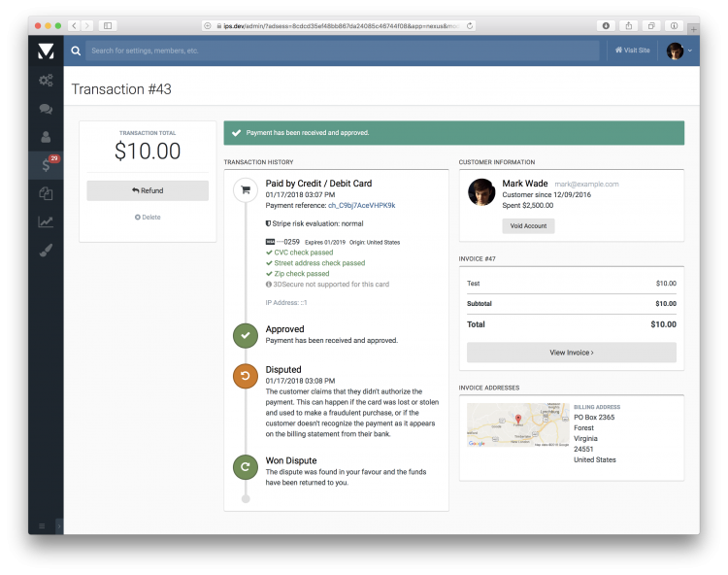Open the Customization paintbrush sidebar icon
This screenshot has height=575, width=728.
(46, 250)
